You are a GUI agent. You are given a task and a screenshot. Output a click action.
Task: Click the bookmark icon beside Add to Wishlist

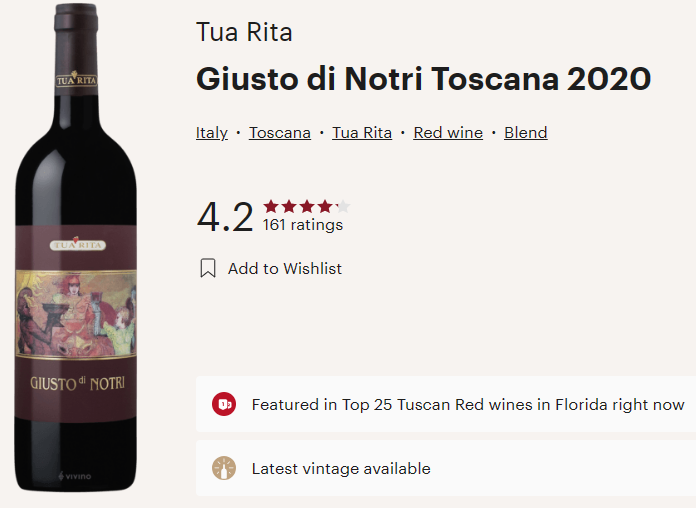coord(208,268)
